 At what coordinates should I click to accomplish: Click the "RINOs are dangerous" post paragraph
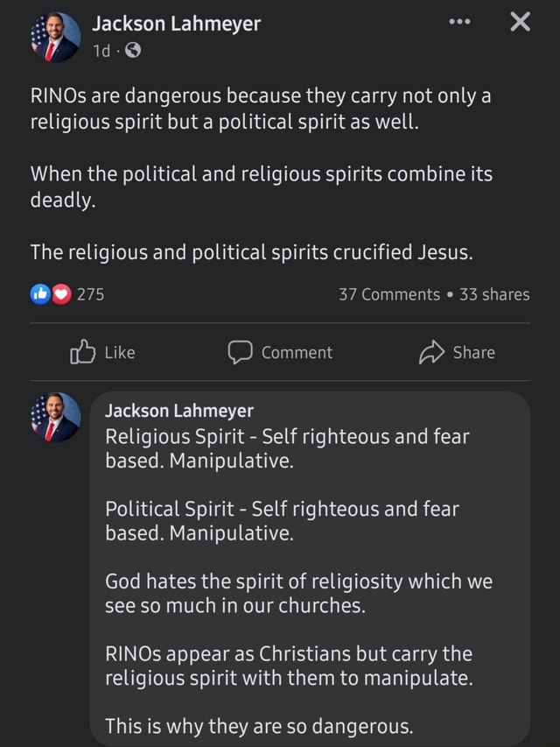pyautogui.click(x=261, y=109)
